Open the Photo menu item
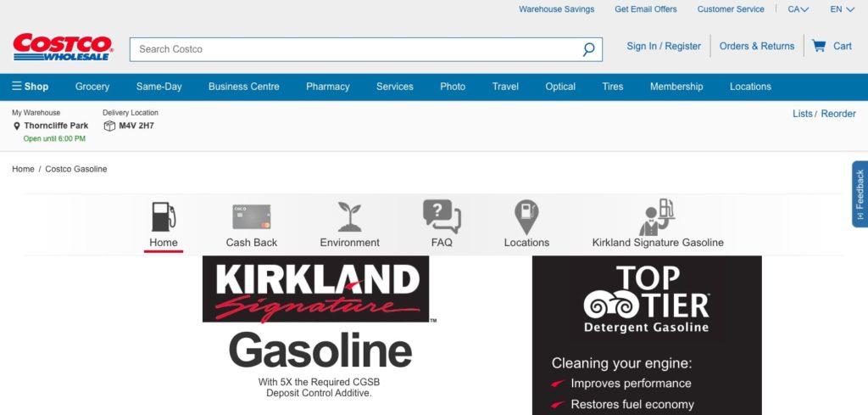The width and height of the screenshot is (868, 415). [453, 87]
